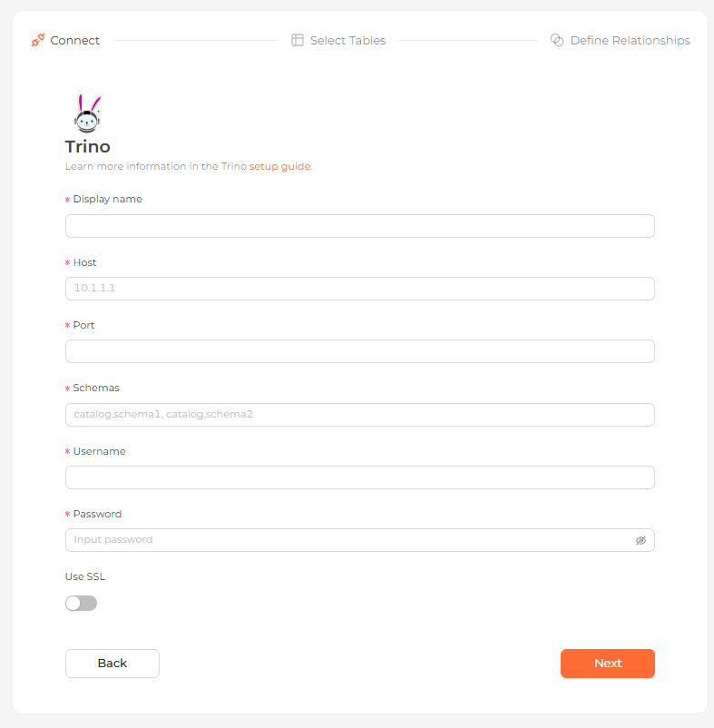Click the Select Tables grid icon
Viewport: 714px width, 728px height.
[298, 40]
